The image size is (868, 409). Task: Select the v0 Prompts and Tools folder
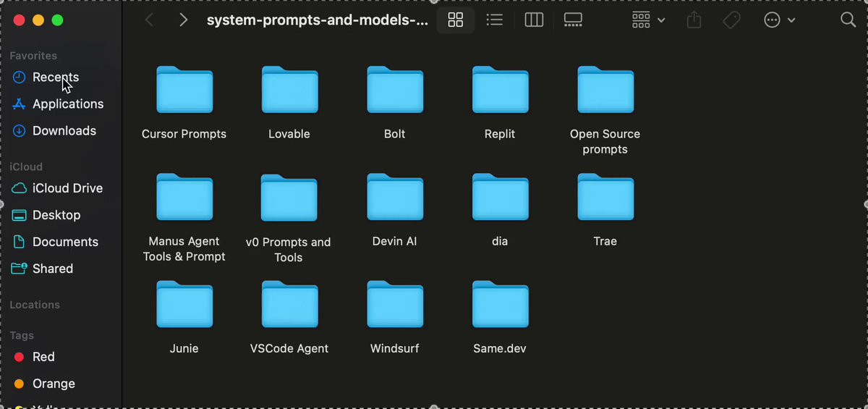click(x=289, y=197)
